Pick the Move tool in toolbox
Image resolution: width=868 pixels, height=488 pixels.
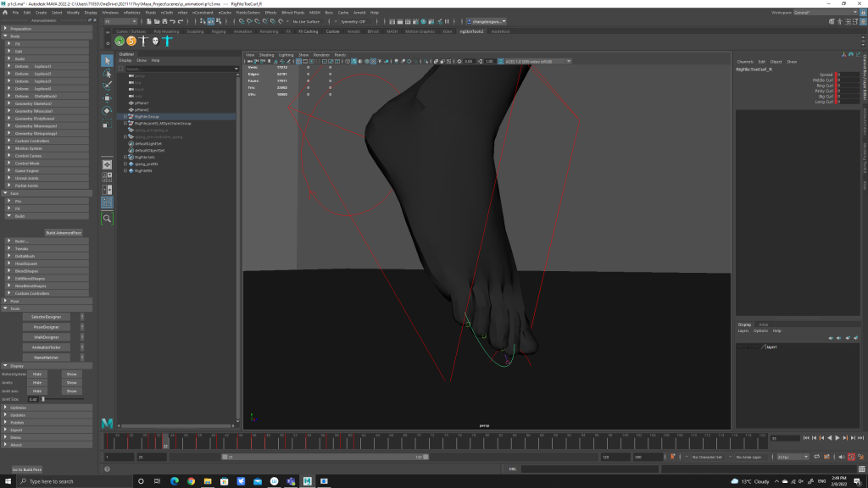point(107,98)
